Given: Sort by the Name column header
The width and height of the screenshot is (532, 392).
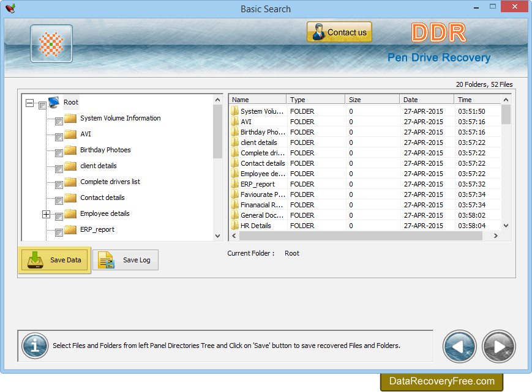Looking at the screenshot, I should pyautogui.click(x=258, y=100).
